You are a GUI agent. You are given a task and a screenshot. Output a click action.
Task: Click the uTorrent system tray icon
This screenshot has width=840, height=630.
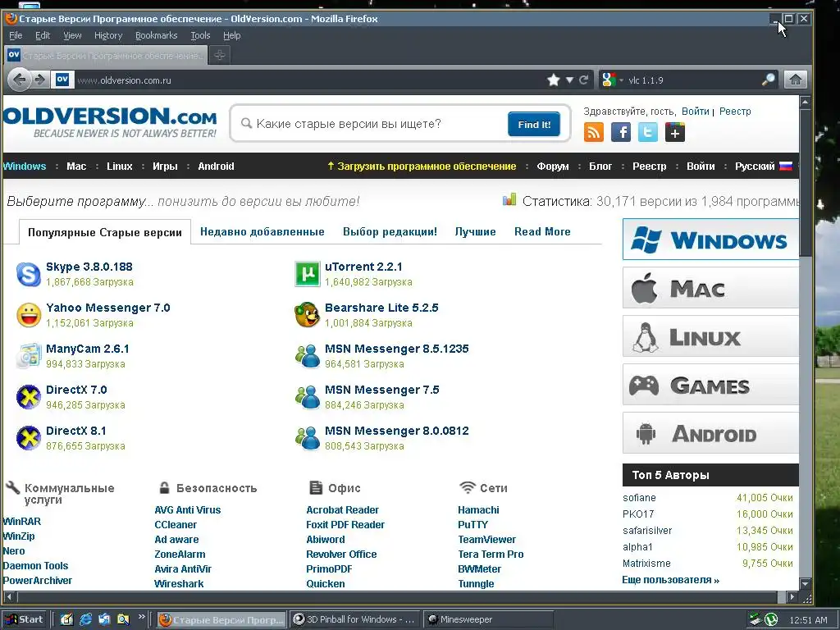click(x=771, y=620)
